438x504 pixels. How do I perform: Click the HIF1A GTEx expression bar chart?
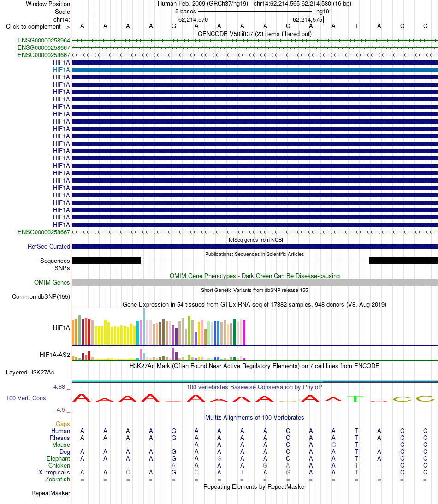pos(159,327)
